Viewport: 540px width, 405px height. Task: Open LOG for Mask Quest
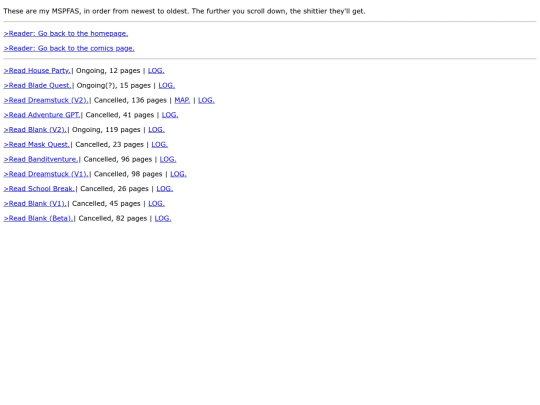160,145
